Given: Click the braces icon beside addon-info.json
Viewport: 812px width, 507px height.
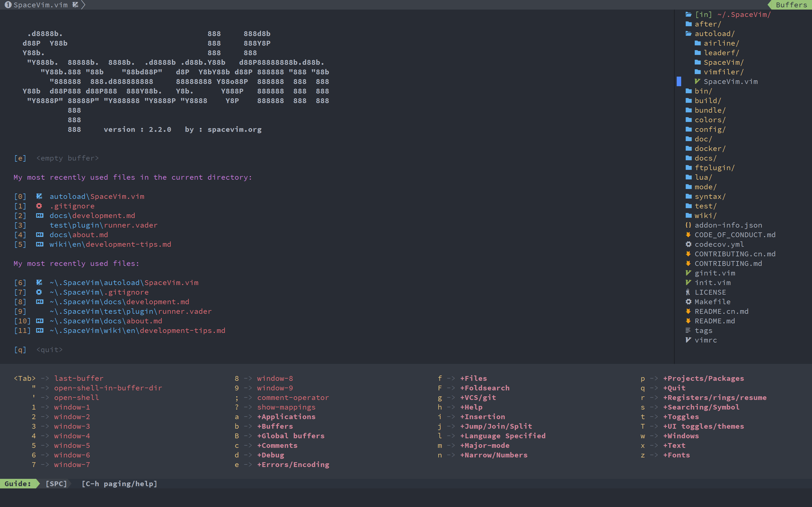Looking at the screenshot, I should (x=688, y=225).
